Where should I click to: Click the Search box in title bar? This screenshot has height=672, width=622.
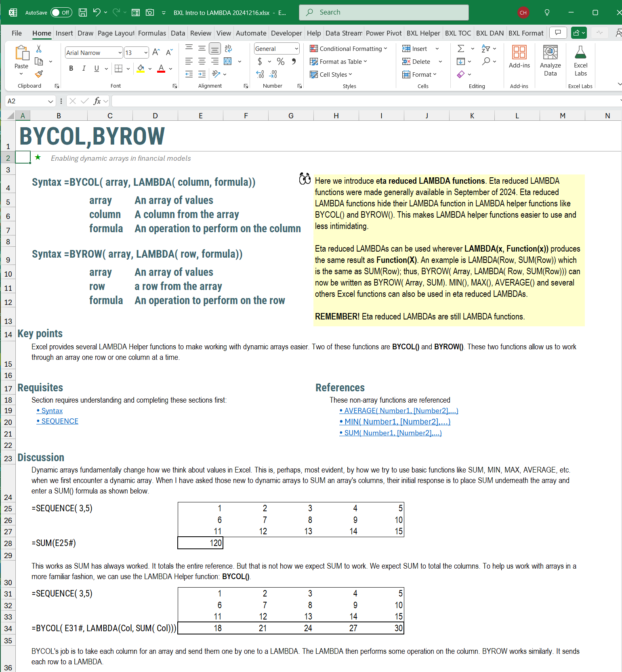pos(384,13)
